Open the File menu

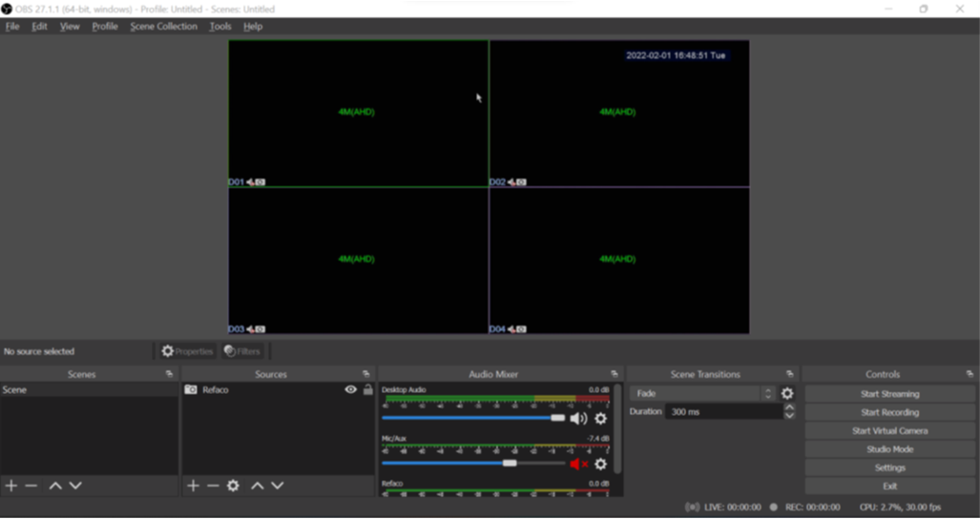pos(12,26)
